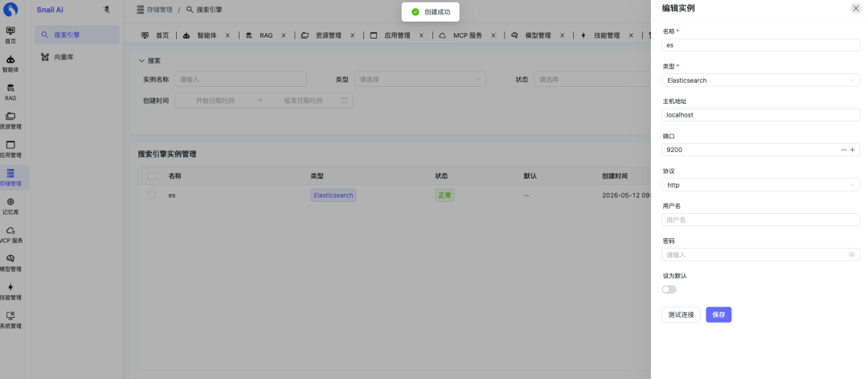
Task: Open RAG in the left sidebar
Action: (10, 92)
